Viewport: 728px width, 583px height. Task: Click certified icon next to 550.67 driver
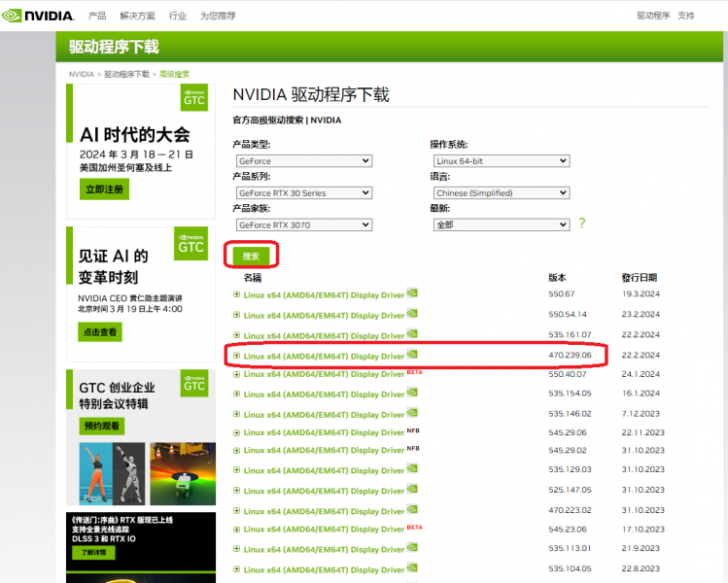(x=412, y=292)
